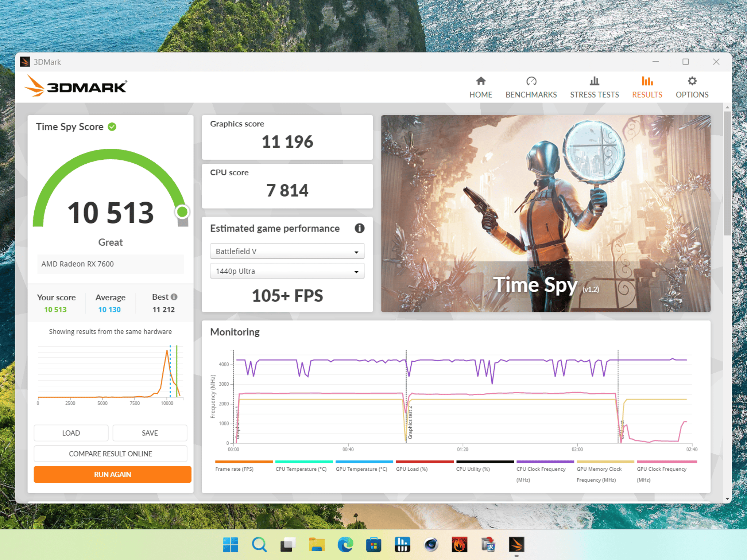This screenshot has width=747, height=560.
Task: Toggle the GPU Memory Clock Frequency legend
Action: point(605,472)
